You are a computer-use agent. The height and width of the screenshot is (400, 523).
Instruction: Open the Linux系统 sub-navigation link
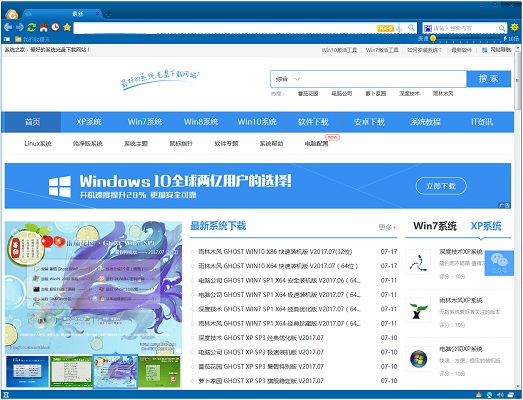click(x=38, y=144)
